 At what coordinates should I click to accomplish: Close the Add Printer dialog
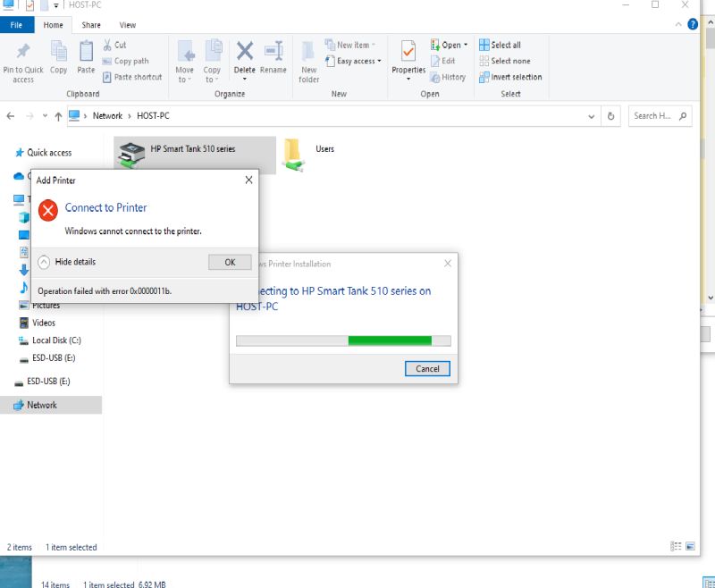[x=248, y=180]
